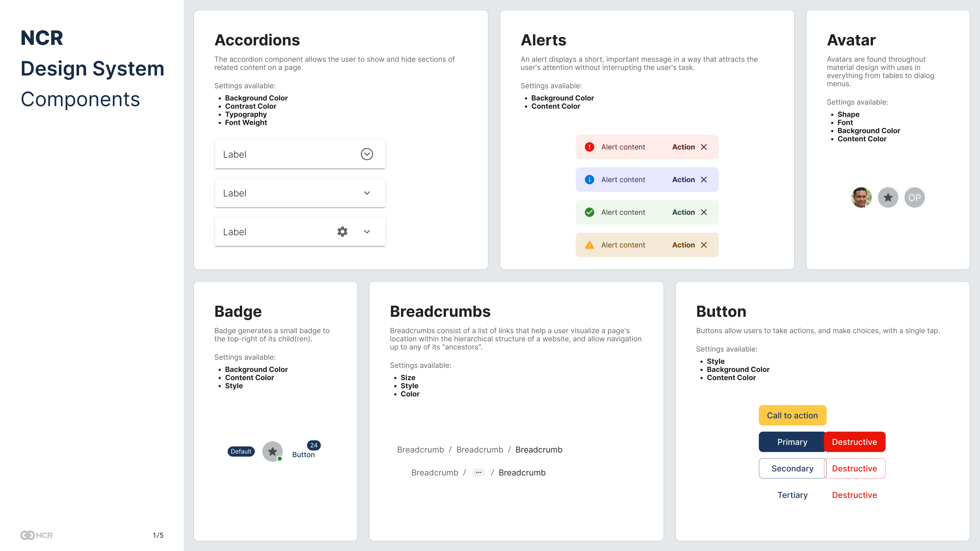Image resolution: width=980 pixels, height=551 pixels.
Task: Click the green checkmark icon in the alert
Action: (589, 212)
